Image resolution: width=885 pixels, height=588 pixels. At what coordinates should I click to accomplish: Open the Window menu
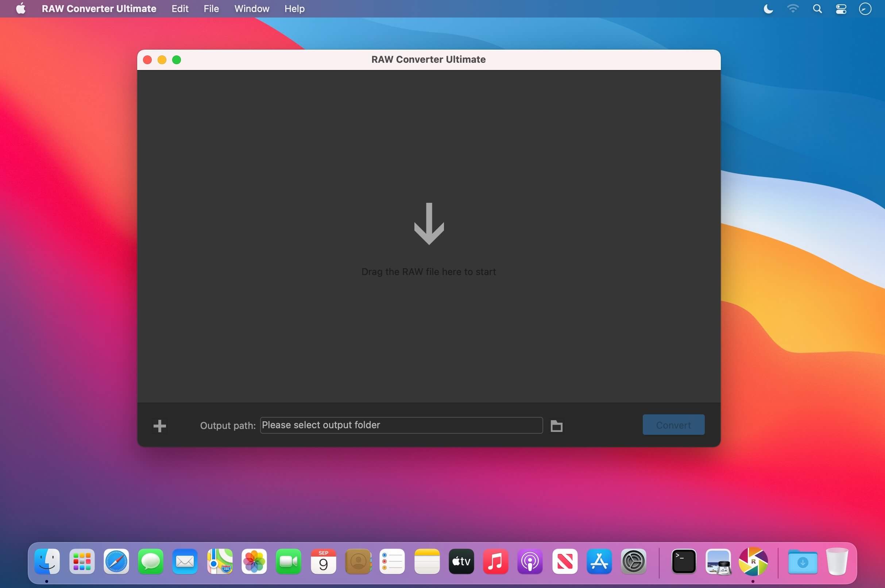[252, 9]
